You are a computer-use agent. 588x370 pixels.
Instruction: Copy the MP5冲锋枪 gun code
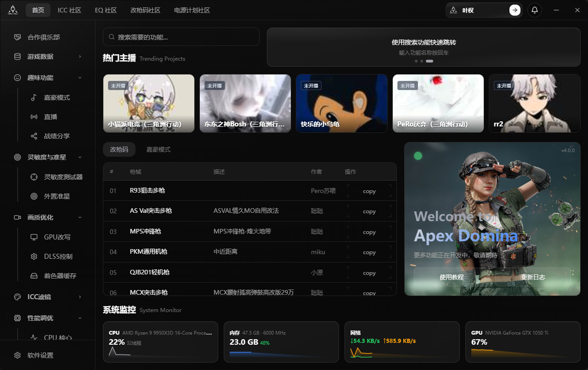(x=369, y=232)
